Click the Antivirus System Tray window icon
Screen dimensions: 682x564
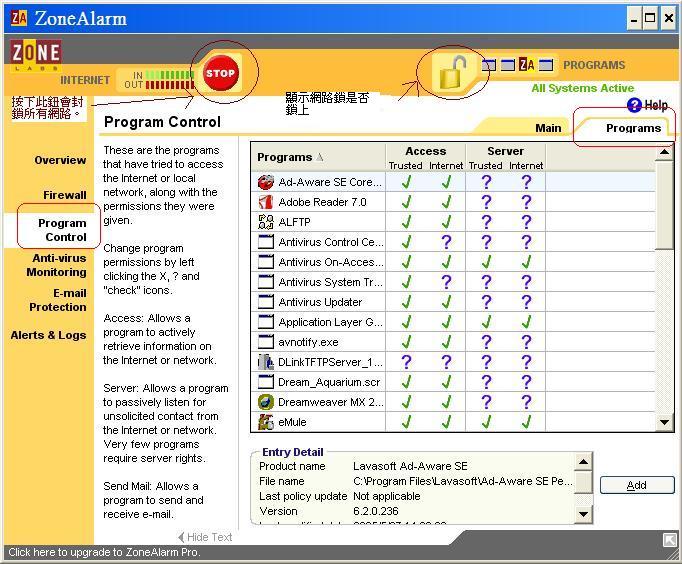point(266,282)
